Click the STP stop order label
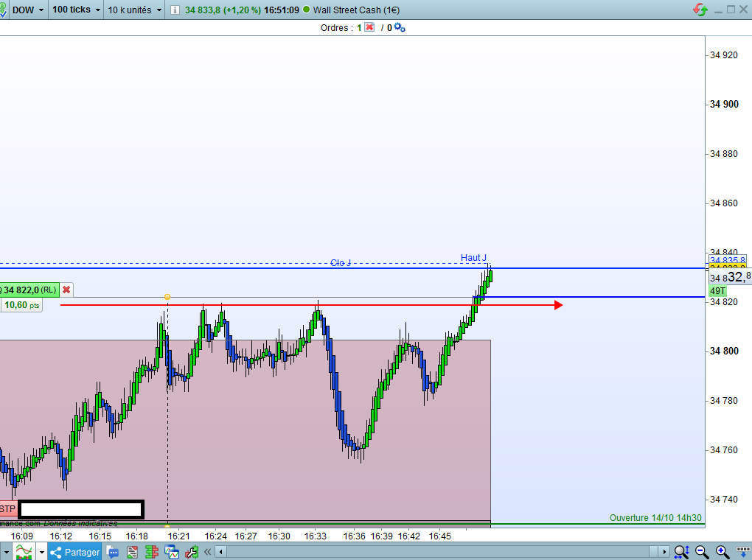 [8, 508]
